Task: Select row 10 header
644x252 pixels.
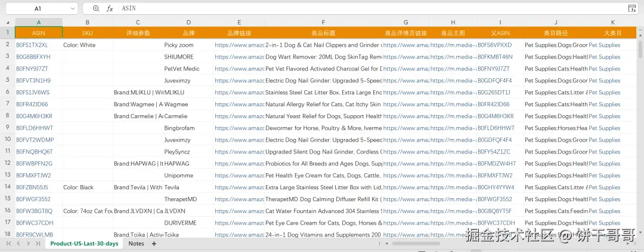Action: (7, 139)
